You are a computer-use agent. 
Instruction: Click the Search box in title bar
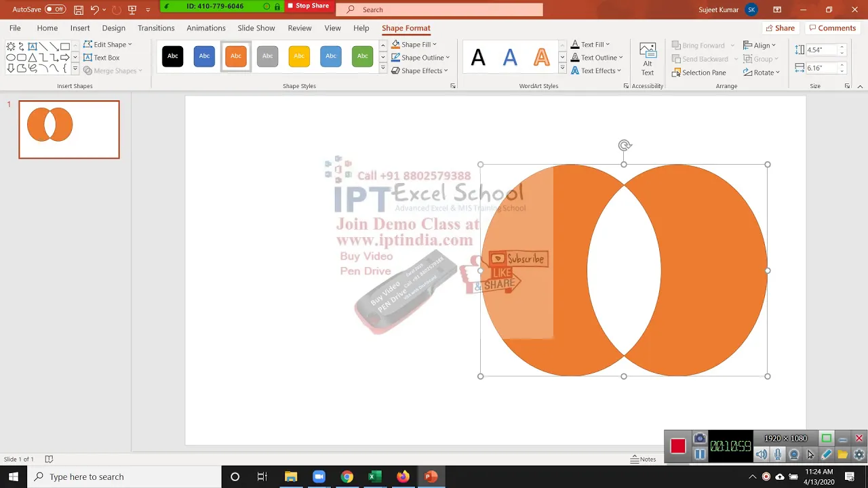coord(440,9)
